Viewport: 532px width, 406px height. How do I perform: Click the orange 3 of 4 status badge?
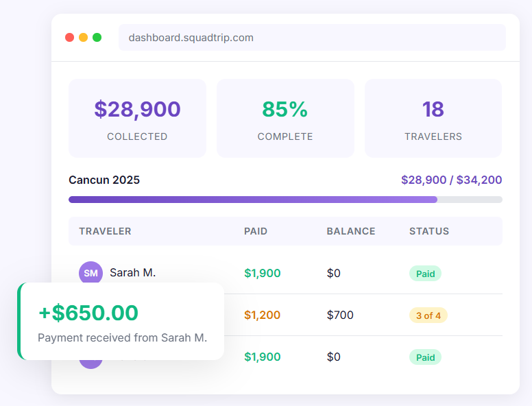[428, 315]
